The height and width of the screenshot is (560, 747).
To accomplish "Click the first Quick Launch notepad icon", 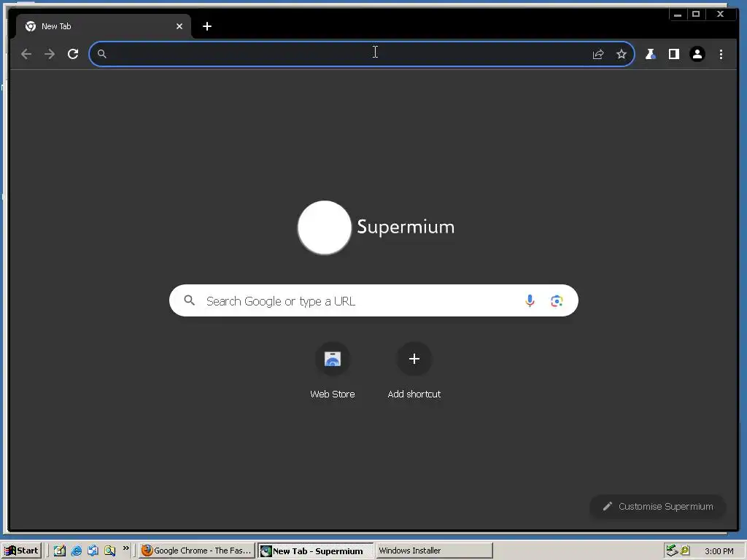I will pos(60,551).
